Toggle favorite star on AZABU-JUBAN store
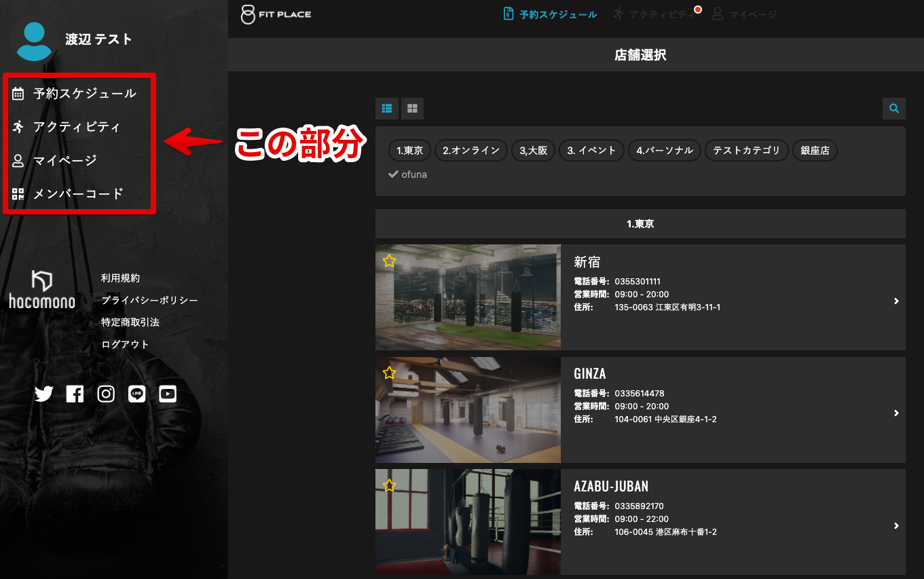The height and width of the screenshot is (579, 924). 389,485
